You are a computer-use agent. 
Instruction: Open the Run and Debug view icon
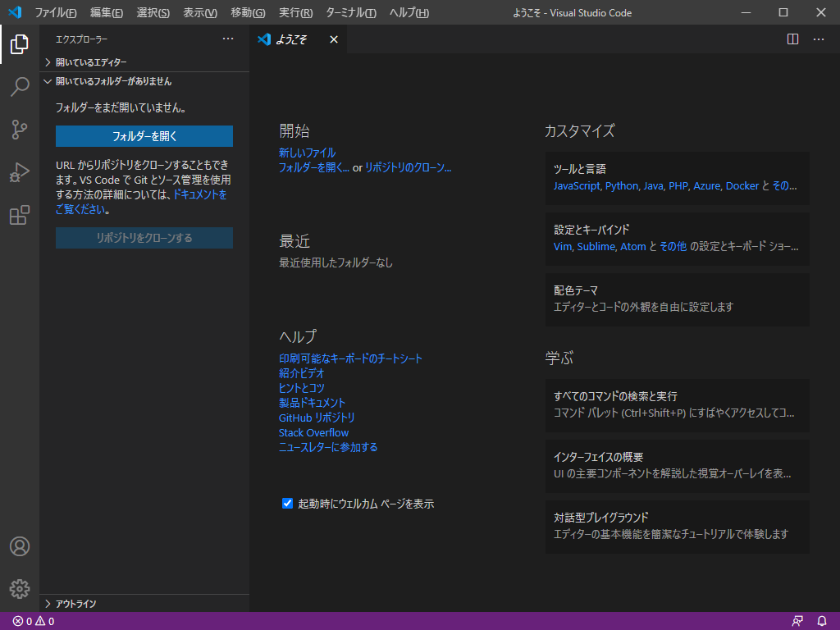pos(20,172)
